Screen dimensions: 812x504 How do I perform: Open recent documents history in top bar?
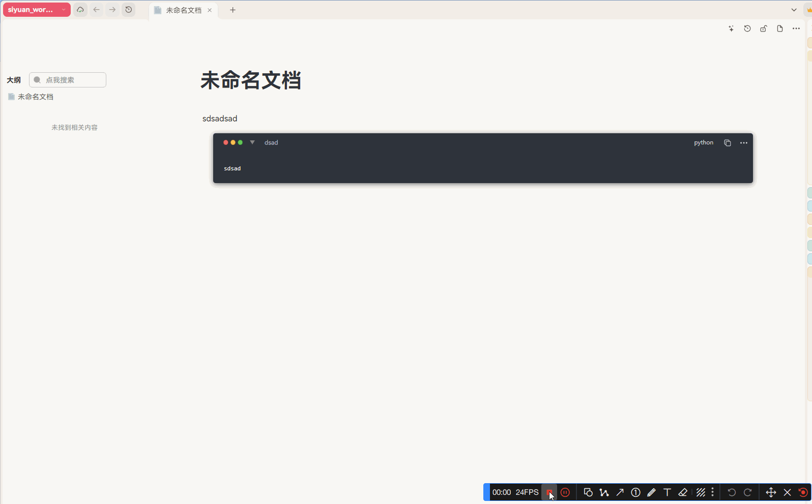point(129,10)
